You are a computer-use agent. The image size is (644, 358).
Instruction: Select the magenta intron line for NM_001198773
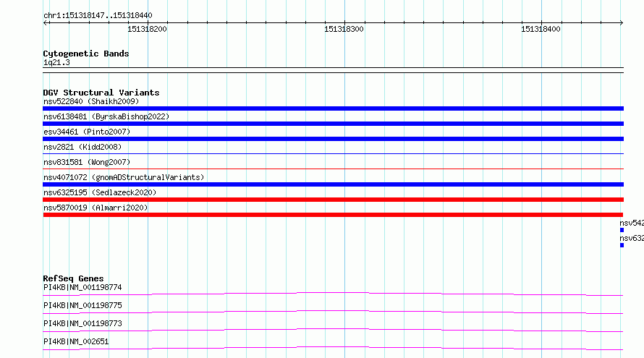[x=333, y=330]
